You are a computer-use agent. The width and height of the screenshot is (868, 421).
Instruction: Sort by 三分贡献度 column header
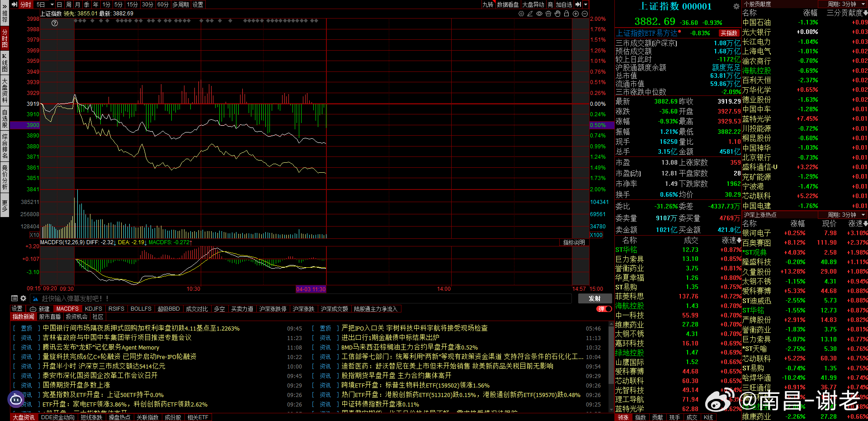847,13
